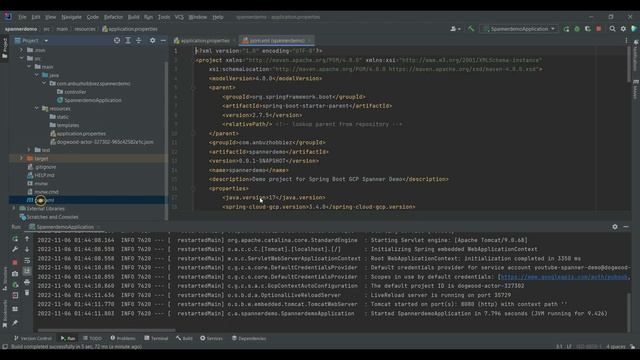This screenshot has width=640, height=360.
Task: Open the Problems tool window tab
Action: pos(123,338)
